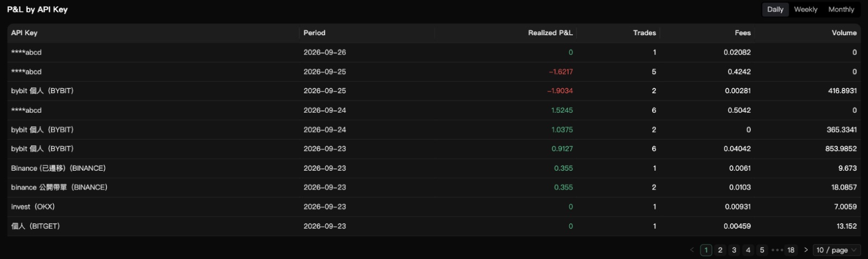
Task: Select ****abcd row dated 2026-09-25
Action: point(434,72)
